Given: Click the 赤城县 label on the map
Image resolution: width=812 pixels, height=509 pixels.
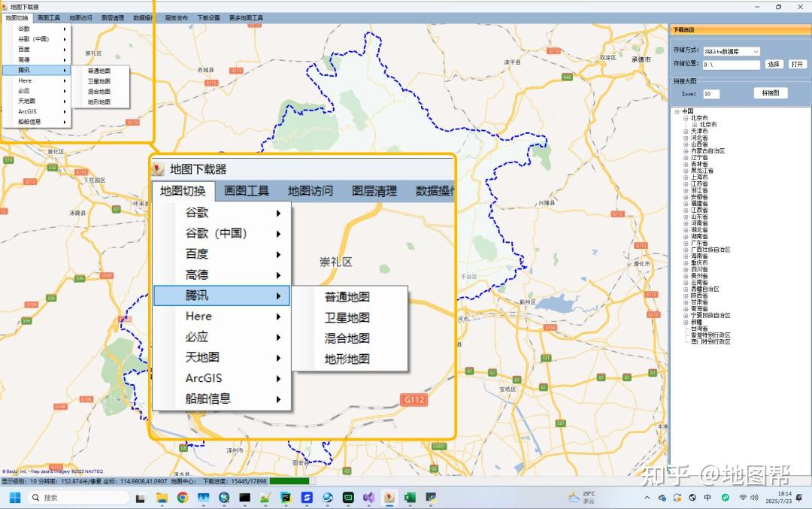Looking at the screenshot, I should pos(205,70).
